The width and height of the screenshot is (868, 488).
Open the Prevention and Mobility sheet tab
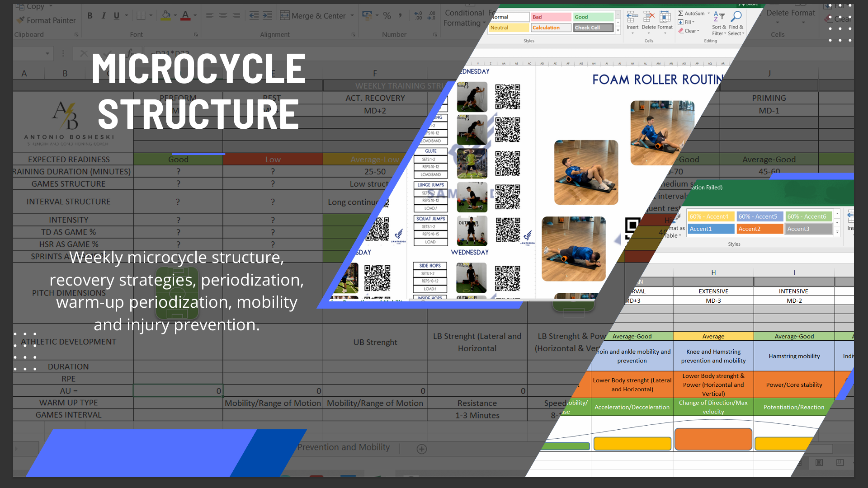[344, 447]
